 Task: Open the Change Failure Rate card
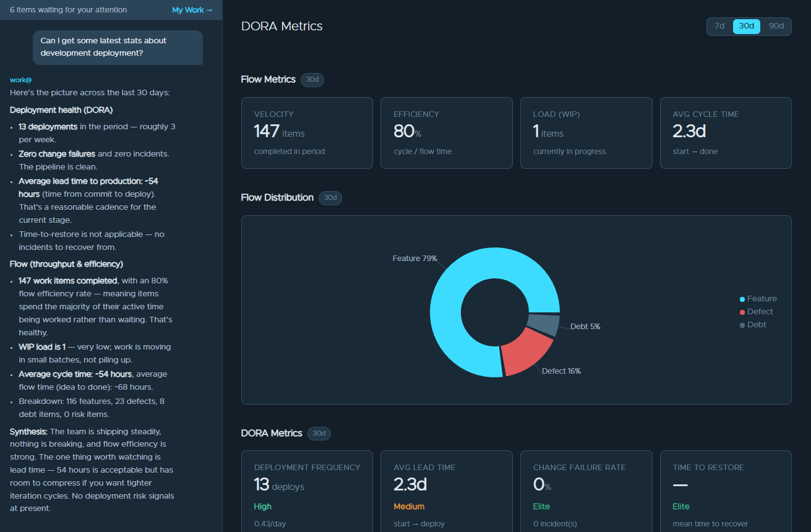[x=586, y=491]
